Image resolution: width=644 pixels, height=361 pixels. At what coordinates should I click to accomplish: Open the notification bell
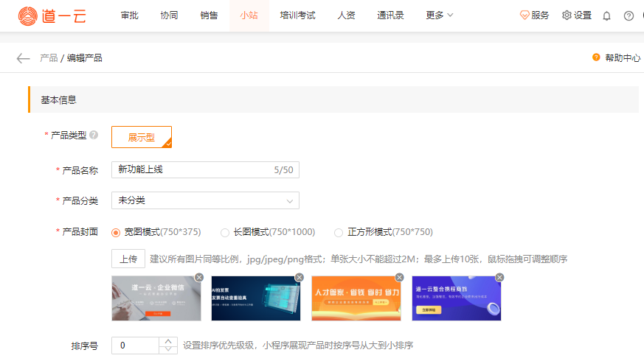607,15
